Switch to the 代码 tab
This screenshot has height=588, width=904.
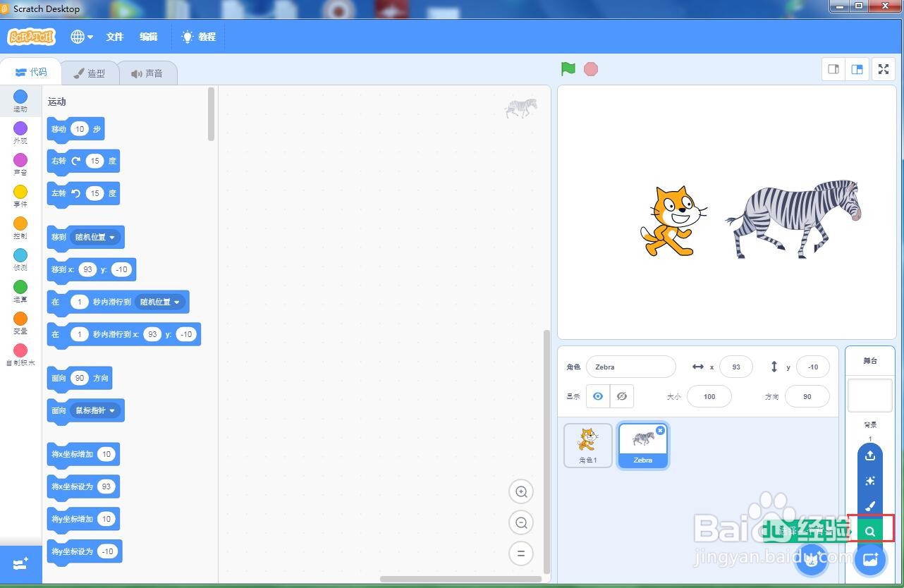click(31, 72)
